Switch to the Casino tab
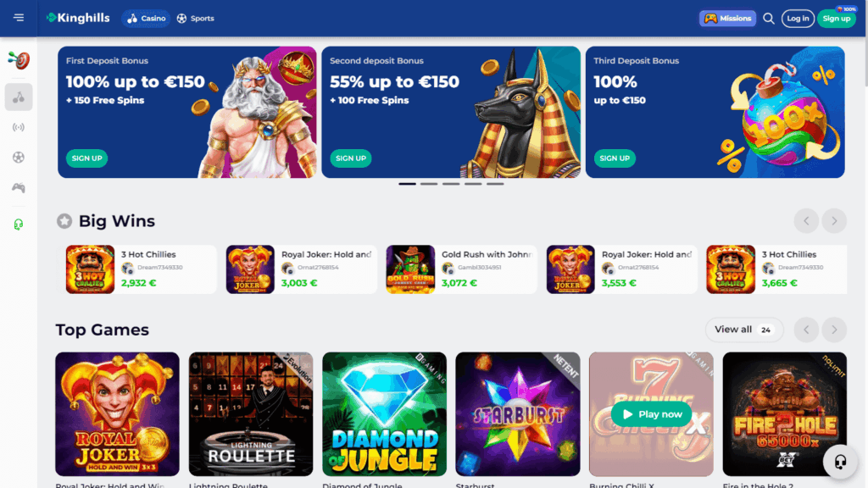This screenshot has height=488, width=868. [146, 19]
